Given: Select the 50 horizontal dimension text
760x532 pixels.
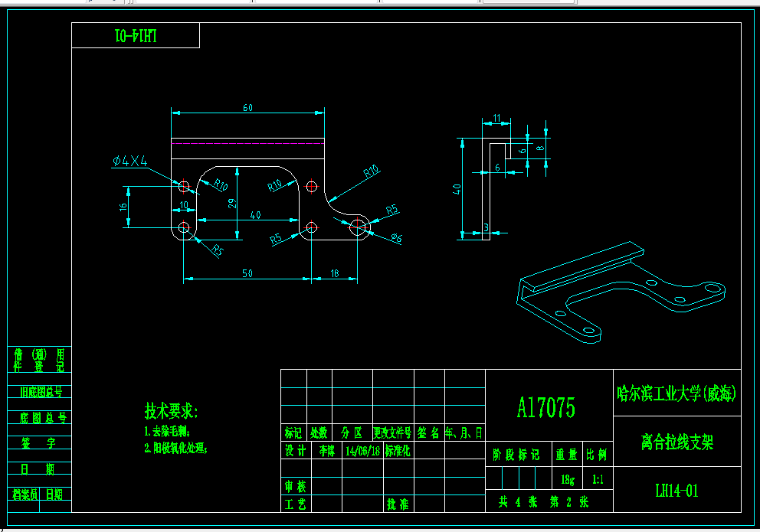Looking at the screenshot, I should [247, 273].
